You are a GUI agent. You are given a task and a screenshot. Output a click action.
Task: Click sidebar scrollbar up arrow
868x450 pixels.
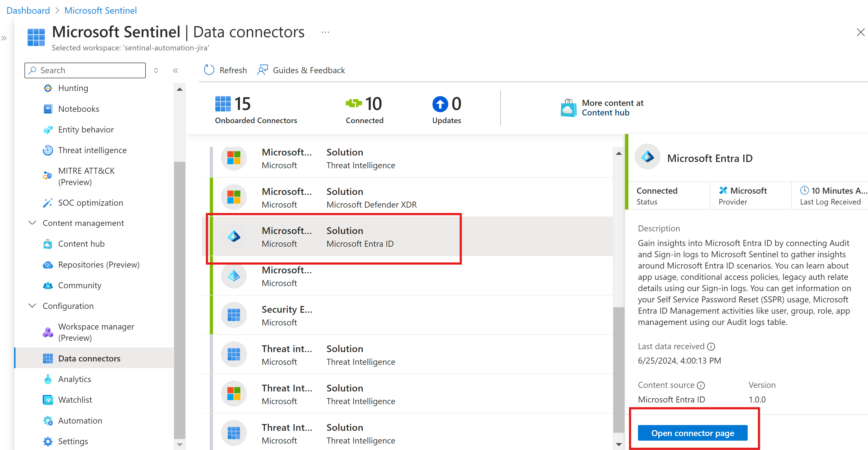[x=180, y=89]
